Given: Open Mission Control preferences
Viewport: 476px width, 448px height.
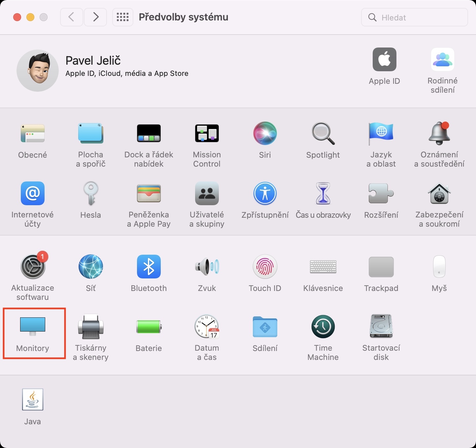Looking at the screenshot, I should click(x=207, y=134).
